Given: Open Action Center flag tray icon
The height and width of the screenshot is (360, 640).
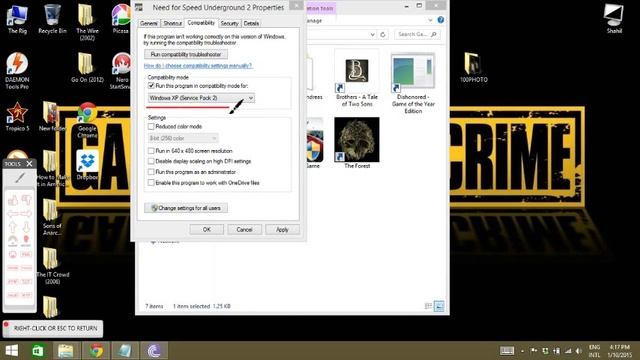Looking at the screenshot, I should click(534, 351).
